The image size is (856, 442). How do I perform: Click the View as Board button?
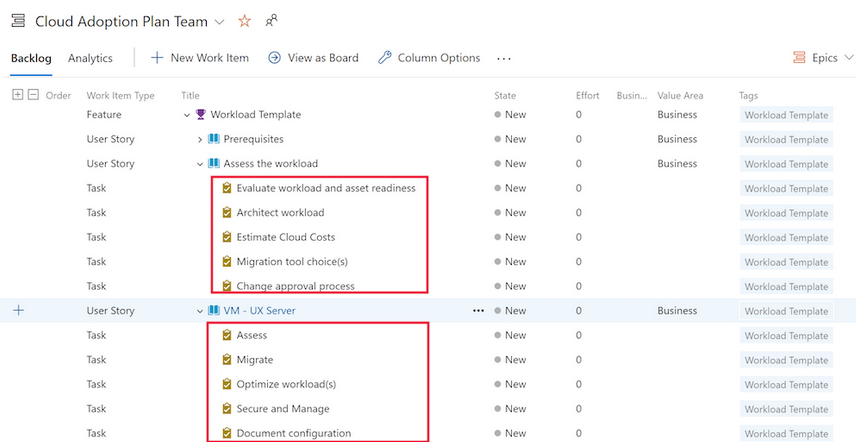point(313,58)
